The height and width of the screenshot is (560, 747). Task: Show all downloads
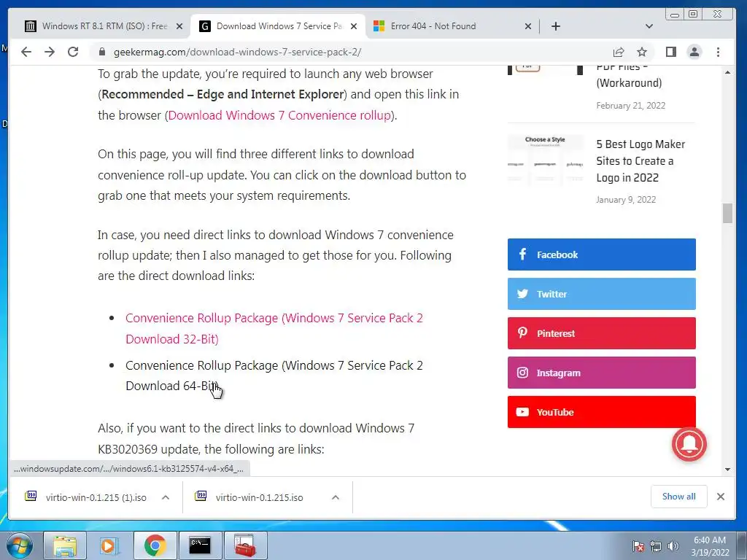coord(679,497)
